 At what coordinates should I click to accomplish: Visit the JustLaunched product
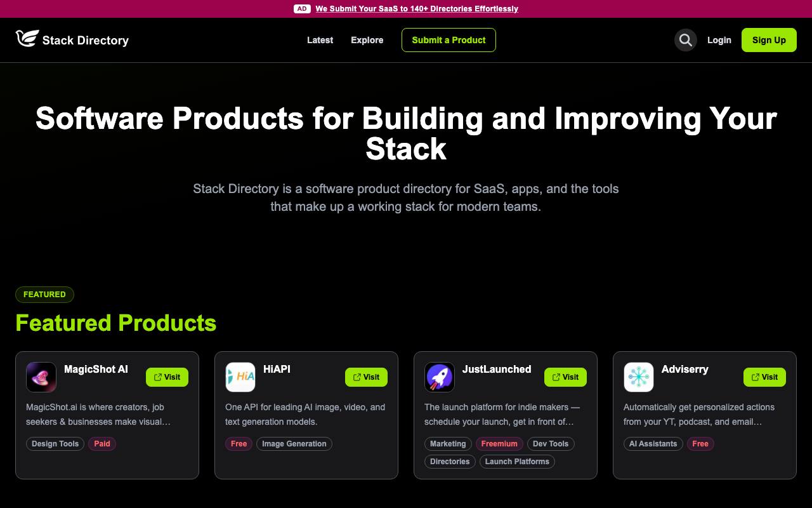[565, 377]
